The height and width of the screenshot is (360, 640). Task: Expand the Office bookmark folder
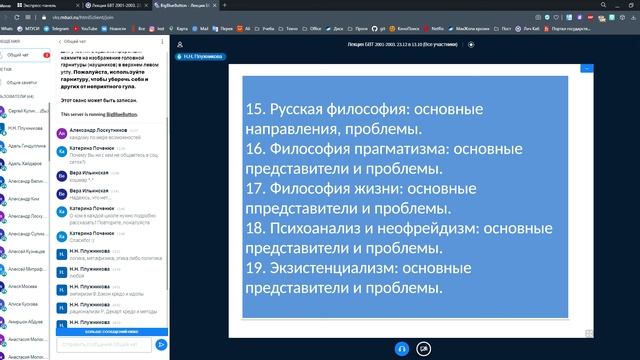point(312,29)
